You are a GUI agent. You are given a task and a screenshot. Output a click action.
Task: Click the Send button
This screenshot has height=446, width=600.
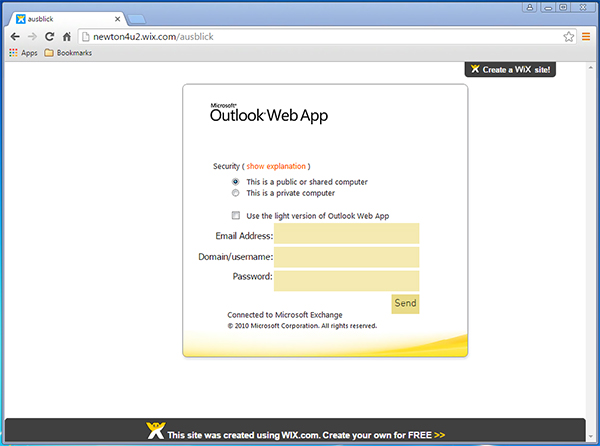click(405, 304)
